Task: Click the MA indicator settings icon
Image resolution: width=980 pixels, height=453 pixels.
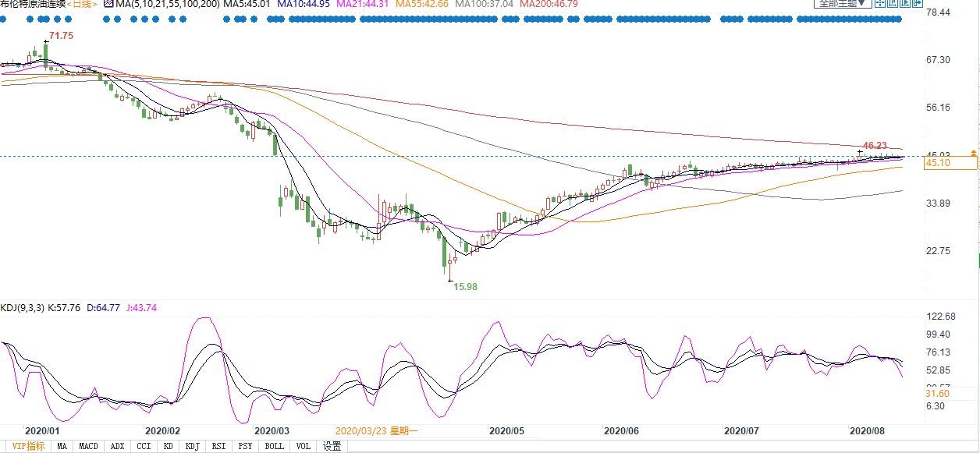Action: click(x=109, y=4)
